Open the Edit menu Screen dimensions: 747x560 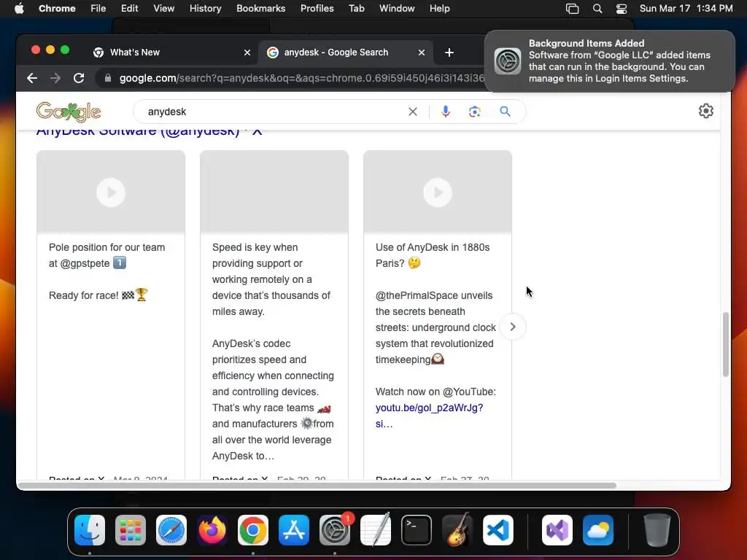129,9
